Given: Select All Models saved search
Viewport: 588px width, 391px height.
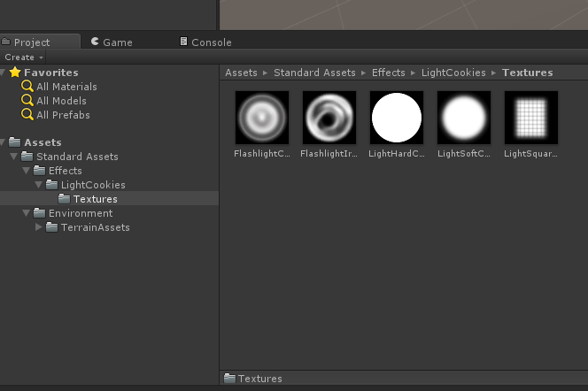Looking at the screenshot, I should (61, 101).
